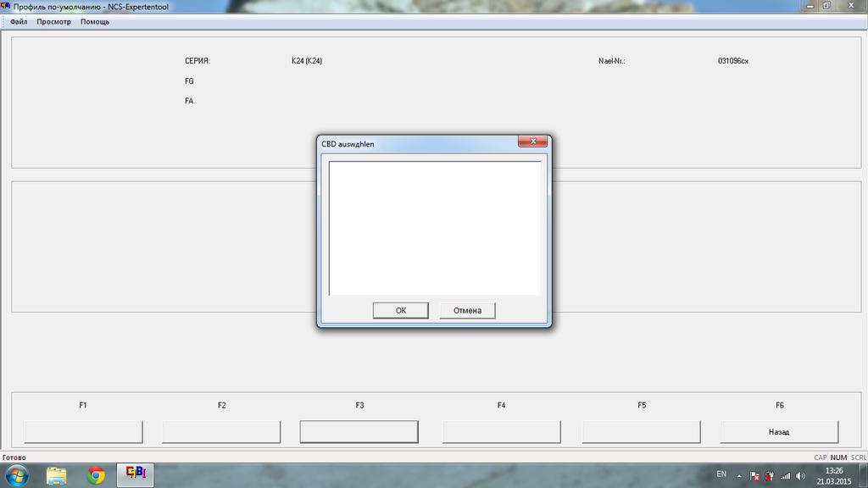Viewport: 868px width, 488px height.
Task: Click the empty button under F3
Action: click(x=359, y=432)
